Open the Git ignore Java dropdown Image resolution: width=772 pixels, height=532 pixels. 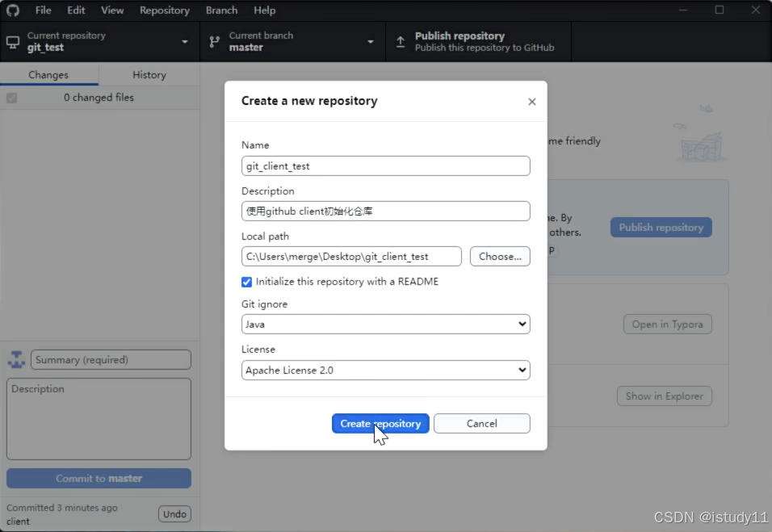(385, 325)
